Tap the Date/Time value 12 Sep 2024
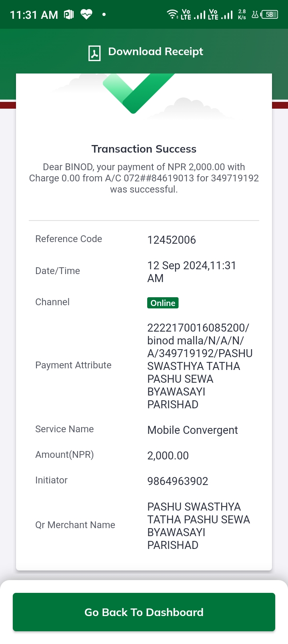 tap(192, 272)
